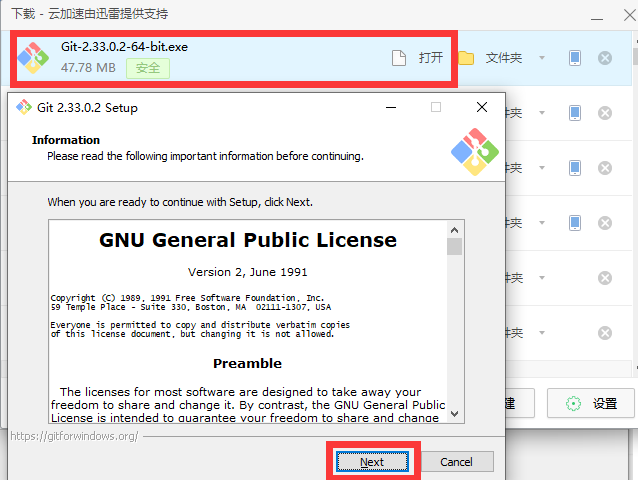Close the 下载 download manager window
638x480 pixels.
[x=629, y=15]
